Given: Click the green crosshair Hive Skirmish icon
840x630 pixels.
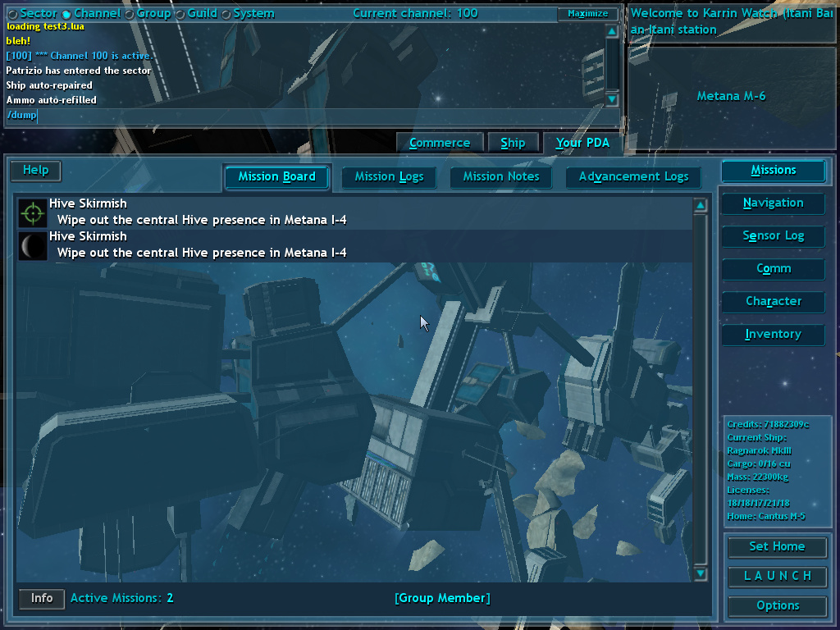Looking at the screenshot, I should click(x=33, y=213).
